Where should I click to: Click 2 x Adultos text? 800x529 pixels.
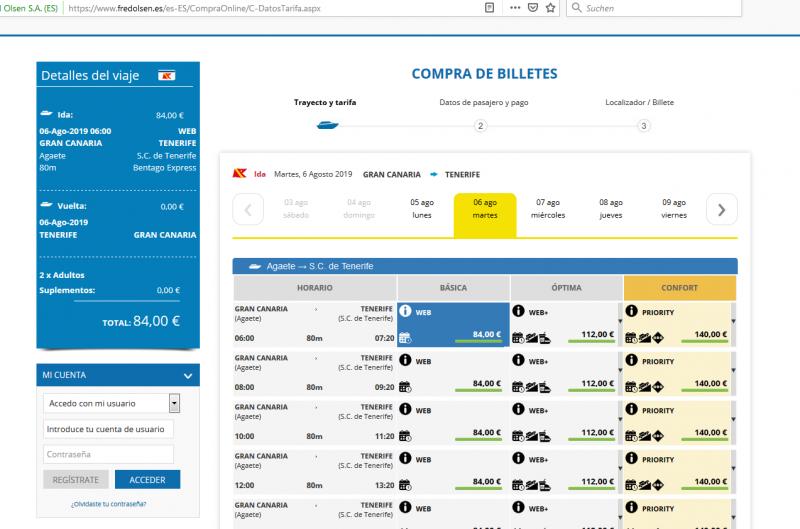click(x=62, y=275)
